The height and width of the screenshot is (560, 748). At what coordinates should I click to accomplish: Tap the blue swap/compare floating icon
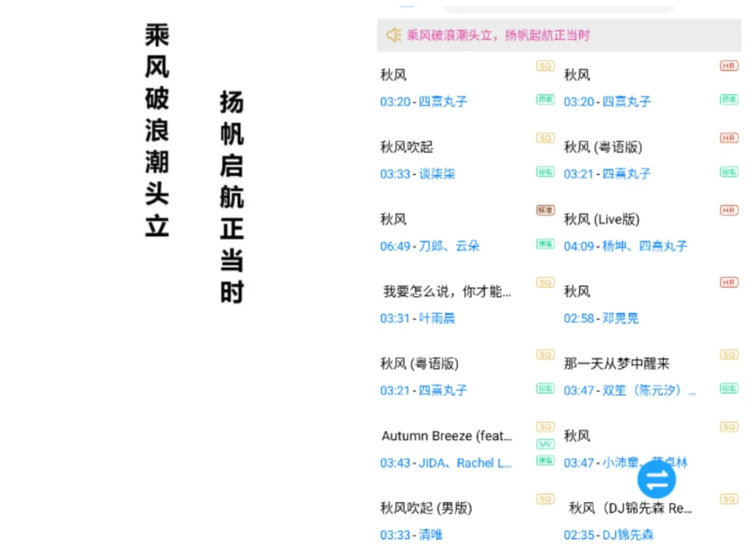pos(657,479)
